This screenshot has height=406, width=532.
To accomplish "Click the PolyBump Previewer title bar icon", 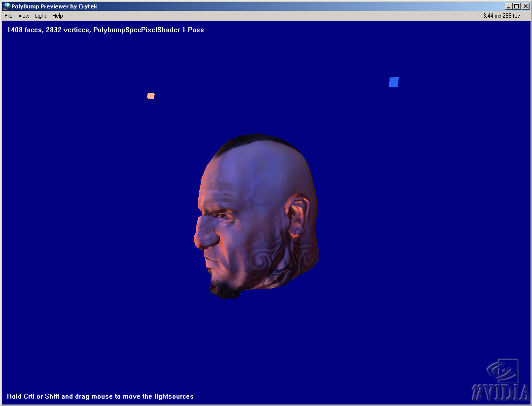I will click(6, 6).
